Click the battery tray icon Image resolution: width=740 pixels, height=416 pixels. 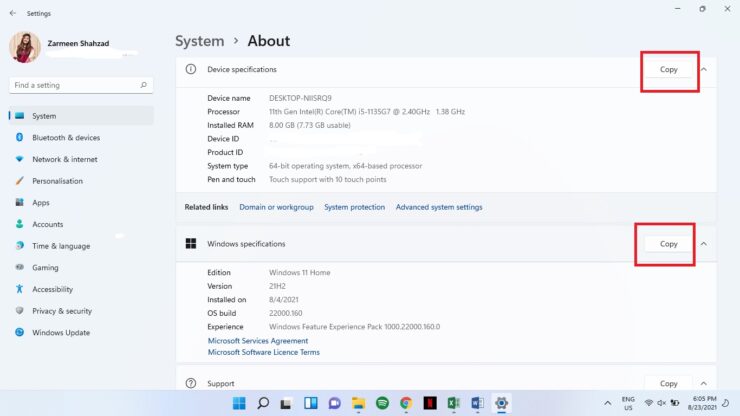point(675,403)
